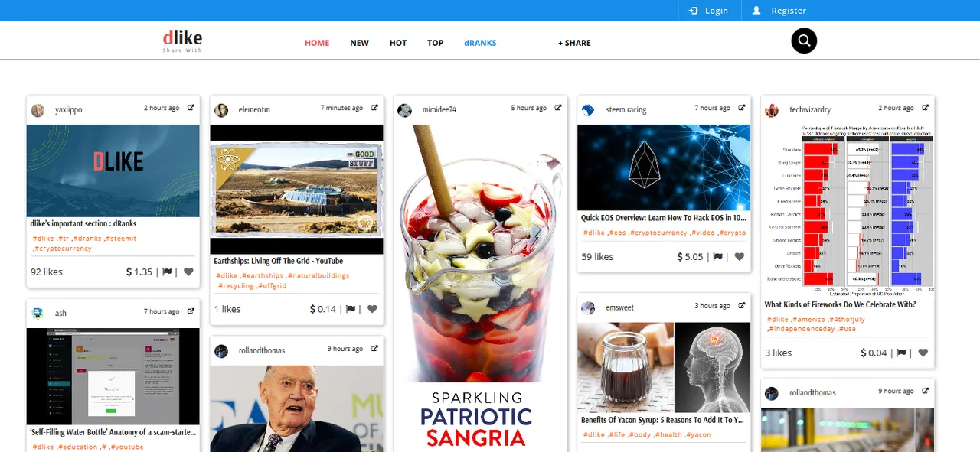Click the dlike logo

tap(182, 41)
